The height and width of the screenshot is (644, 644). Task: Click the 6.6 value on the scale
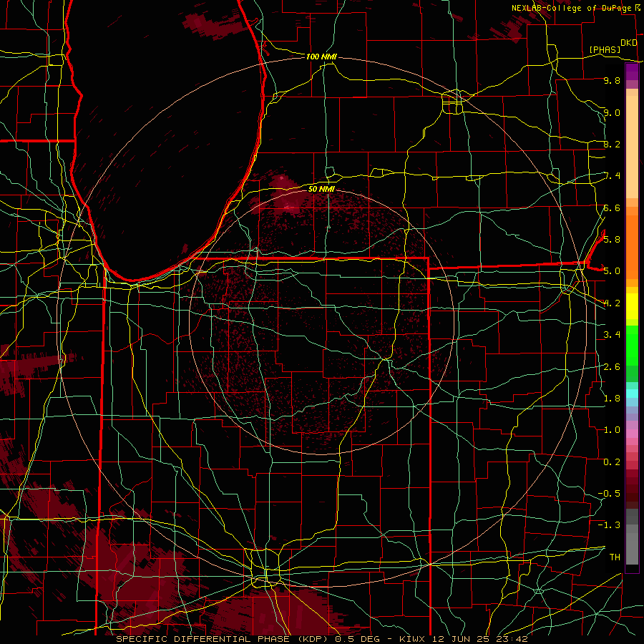612,208
